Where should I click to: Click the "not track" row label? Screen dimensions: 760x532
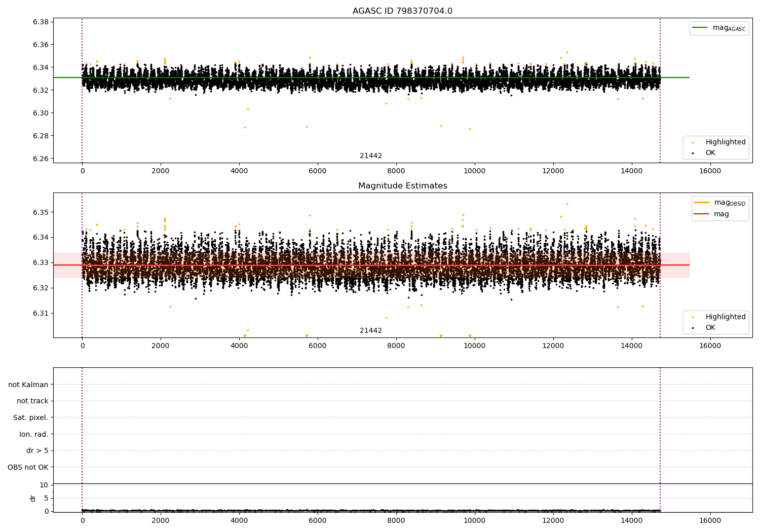click(32, 401)
